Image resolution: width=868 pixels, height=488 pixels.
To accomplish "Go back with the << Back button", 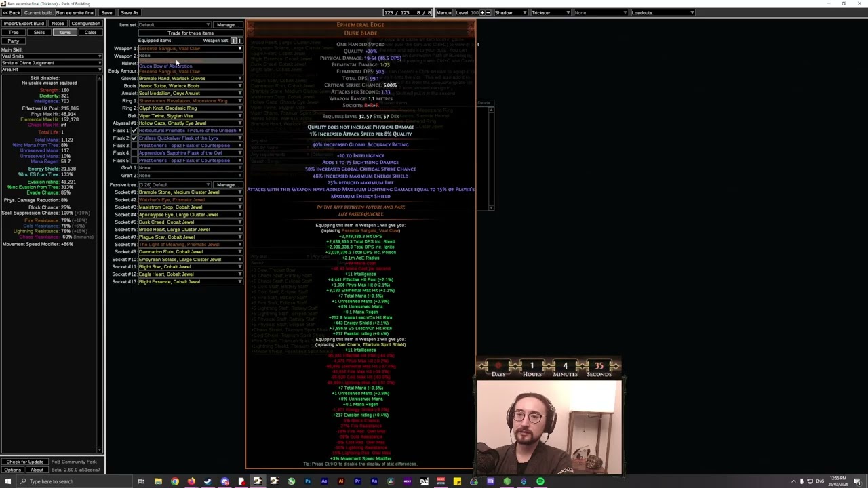I will (x=12, y=12).
